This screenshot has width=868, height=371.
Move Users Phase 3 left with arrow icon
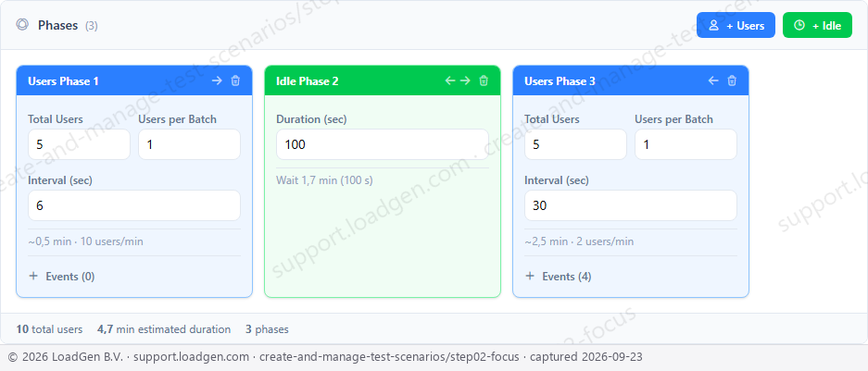pos(713,80)
